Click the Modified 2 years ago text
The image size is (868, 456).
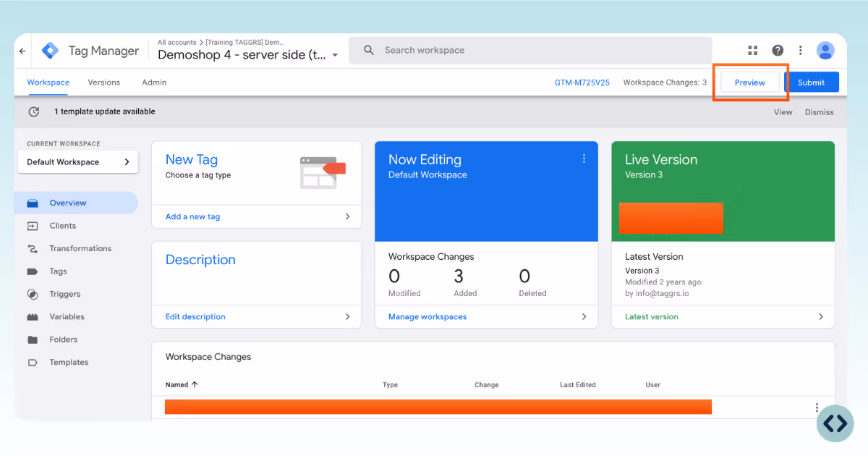663,282
